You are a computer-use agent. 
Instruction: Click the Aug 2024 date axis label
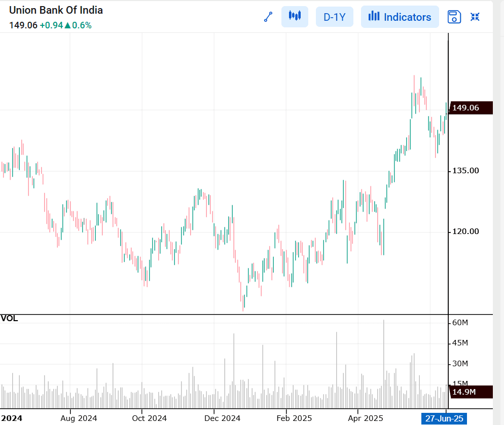pyautogui.click(x=79, y=418)
